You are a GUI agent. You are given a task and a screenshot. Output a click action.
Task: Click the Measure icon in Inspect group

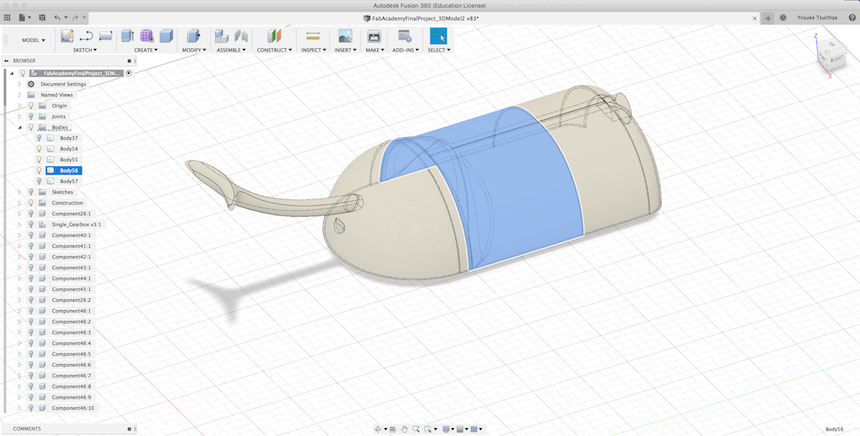point(312,36)
